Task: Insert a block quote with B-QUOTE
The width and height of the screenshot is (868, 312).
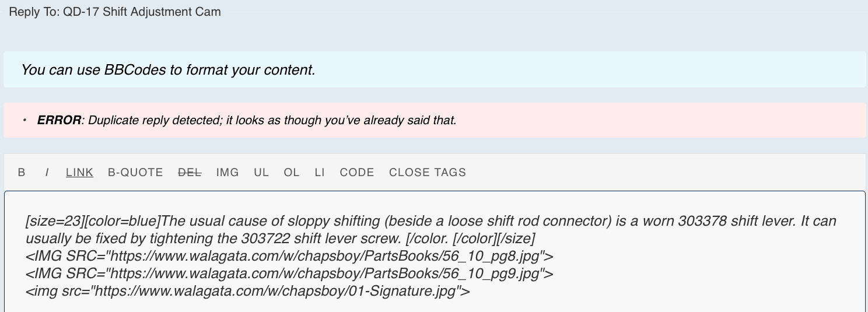Action: 135,173
